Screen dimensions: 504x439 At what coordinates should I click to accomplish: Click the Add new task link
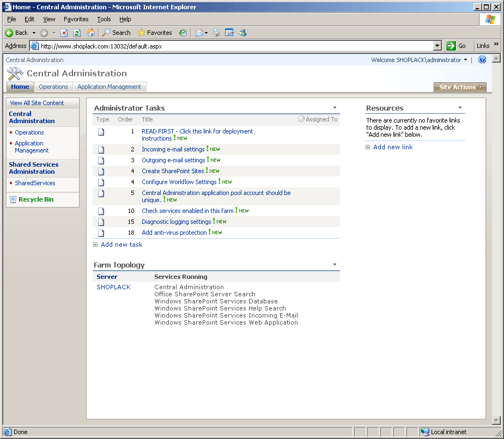[122, 245]
